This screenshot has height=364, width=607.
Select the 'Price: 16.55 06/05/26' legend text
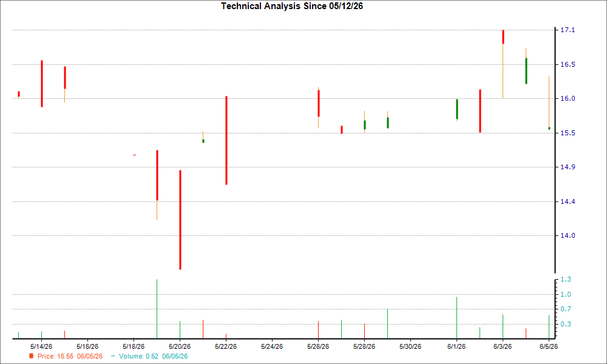[70, 356]
